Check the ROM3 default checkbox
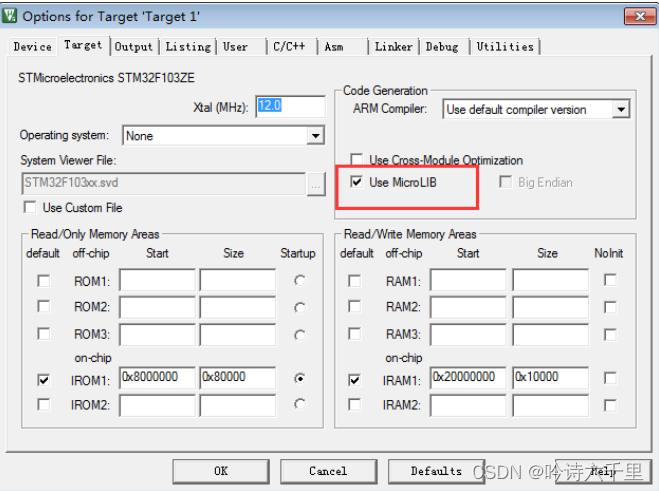Screen dimensions: 659x491 click(44, 334)
